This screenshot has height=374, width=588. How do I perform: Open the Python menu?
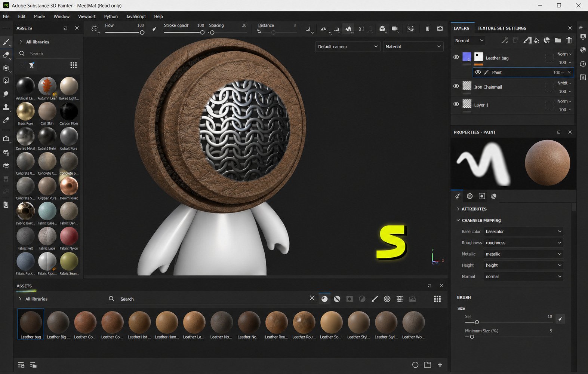[111, 16]
